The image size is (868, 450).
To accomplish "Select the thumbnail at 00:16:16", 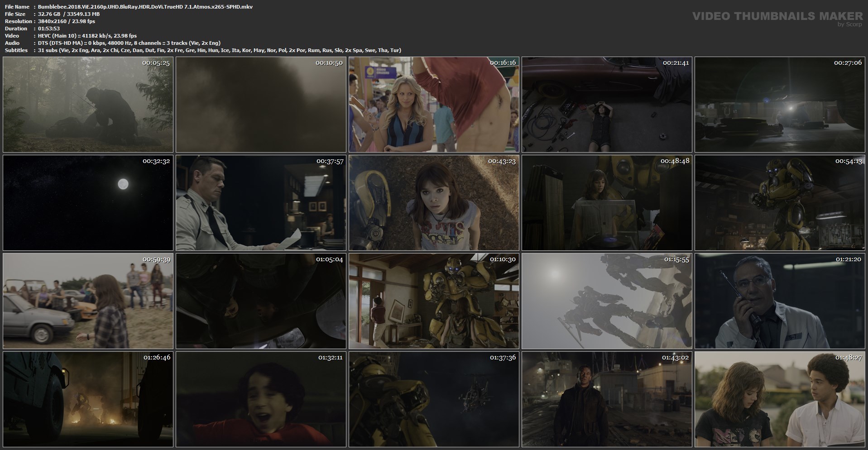I will point(434,105).
